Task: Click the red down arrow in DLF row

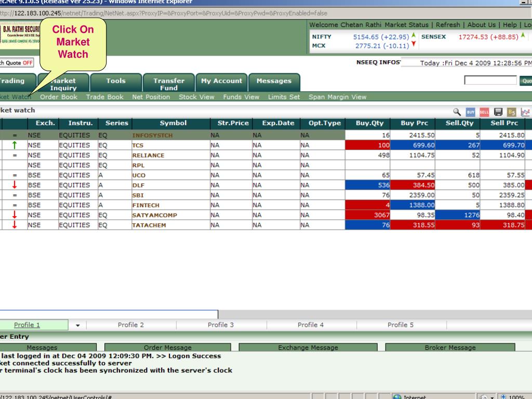Action: click(x=14, y=185)
